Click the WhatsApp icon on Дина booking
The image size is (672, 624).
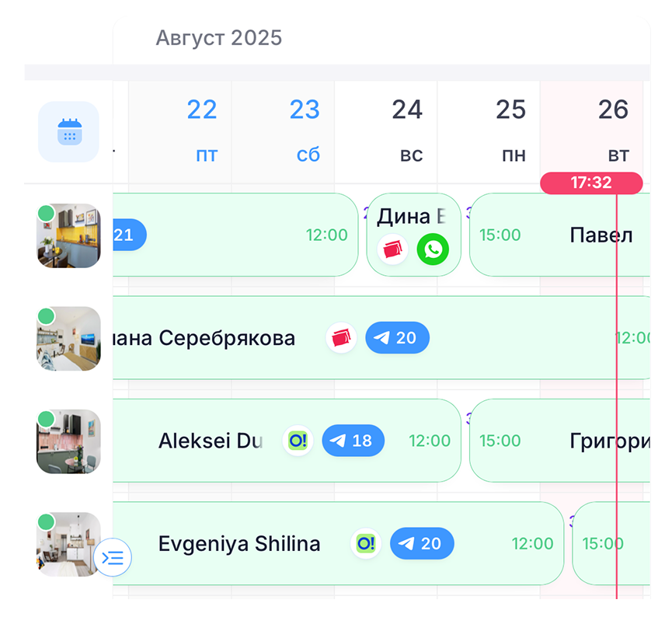pos(433,249)
